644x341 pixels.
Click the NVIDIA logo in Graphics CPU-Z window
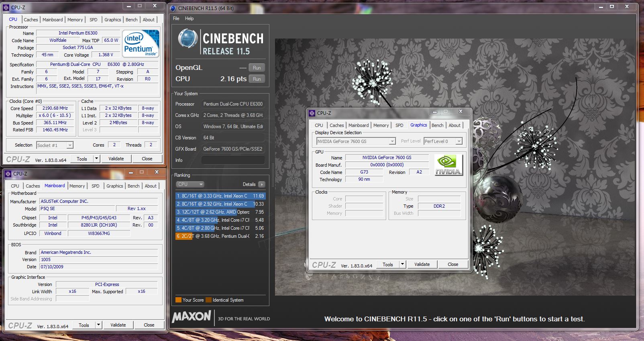448,165
